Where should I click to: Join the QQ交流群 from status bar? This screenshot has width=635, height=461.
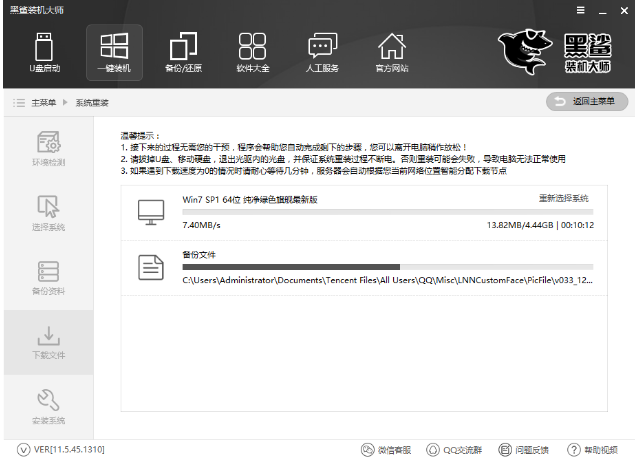point(461,450)
